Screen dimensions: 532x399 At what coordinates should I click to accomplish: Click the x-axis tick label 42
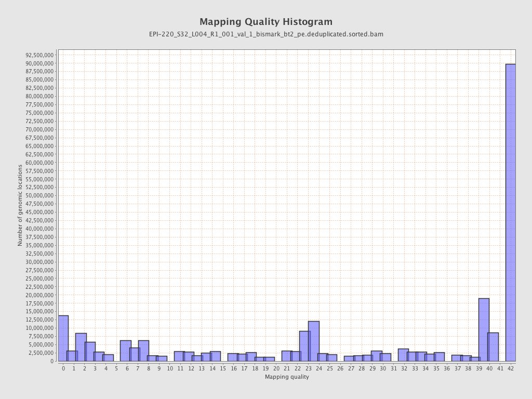point(511,368)
